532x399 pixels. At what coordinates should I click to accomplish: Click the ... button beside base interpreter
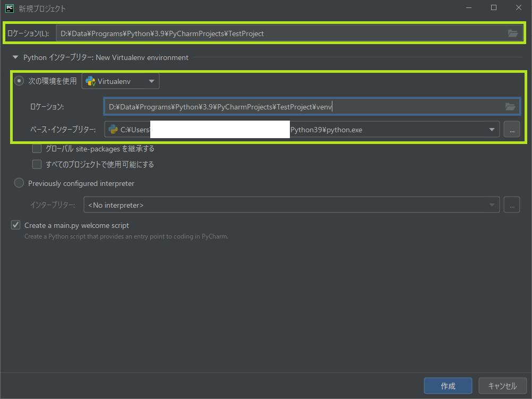point(512,130)
